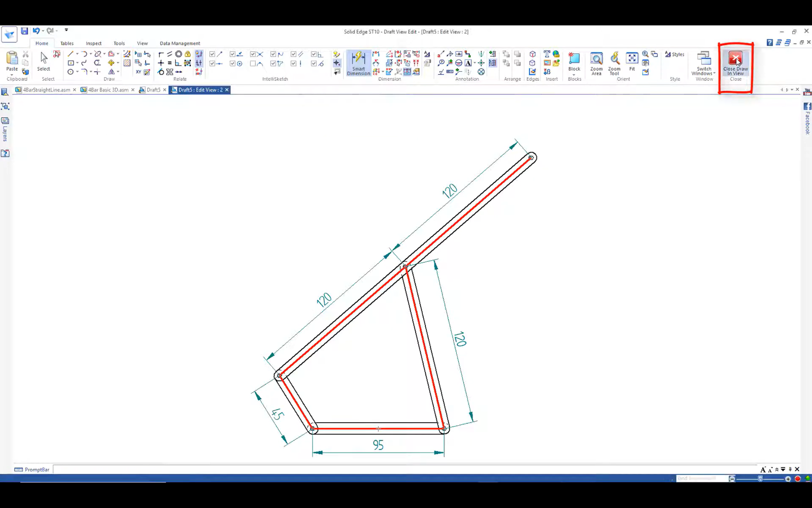Screen dimensions: 812x508
Task: Toggle IntelliSketch midpoint checkbox
Action: pyautogui.click(x=212, y=63)
